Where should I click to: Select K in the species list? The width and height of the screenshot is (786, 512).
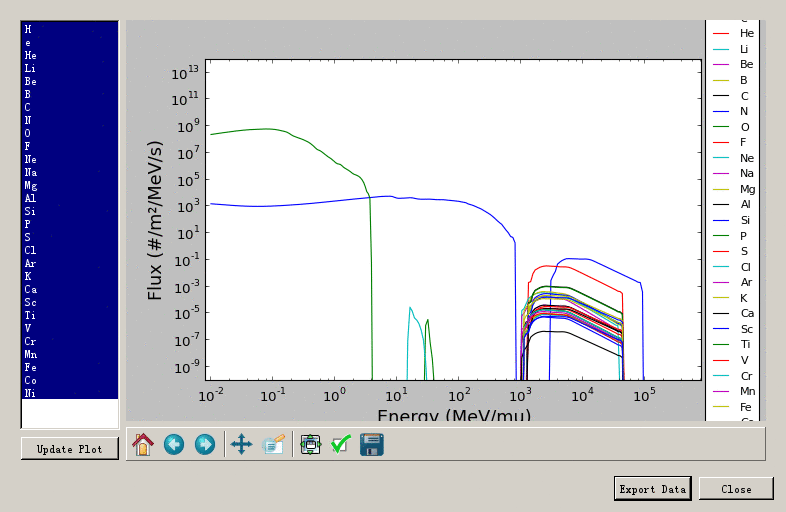click(x=70, y=276)
